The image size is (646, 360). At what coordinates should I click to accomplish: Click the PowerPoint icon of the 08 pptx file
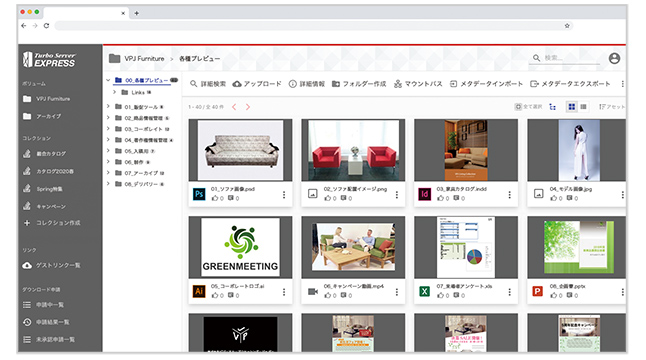[x=537, y=291]
